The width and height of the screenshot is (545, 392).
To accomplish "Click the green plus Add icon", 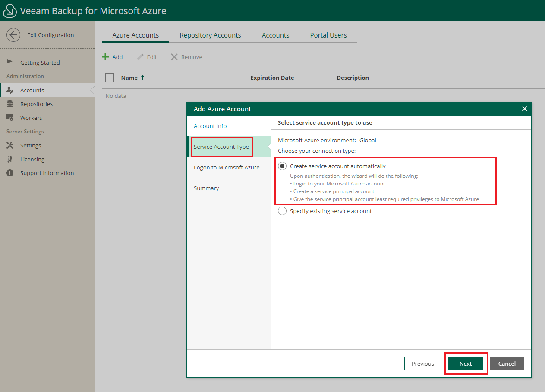I will (x=105, y=57).
